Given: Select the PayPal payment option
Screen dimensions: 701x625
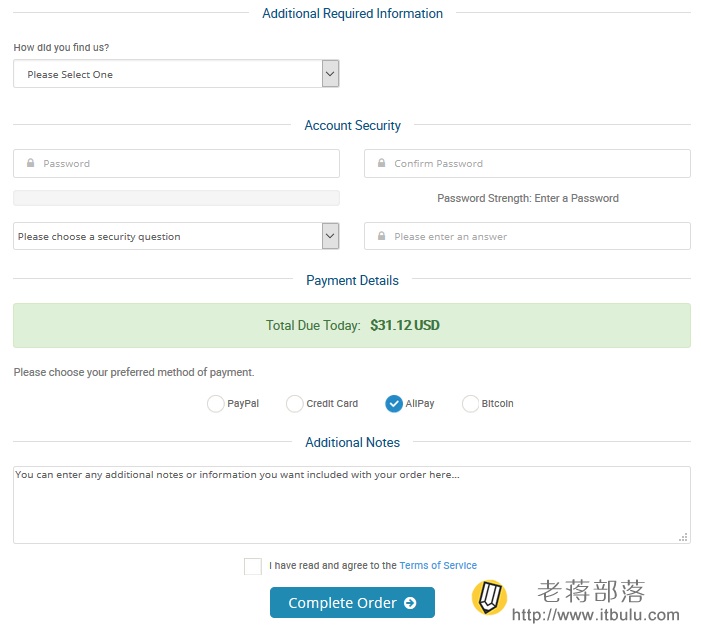Looking at the screenshot, I should [x=215, y=404].
